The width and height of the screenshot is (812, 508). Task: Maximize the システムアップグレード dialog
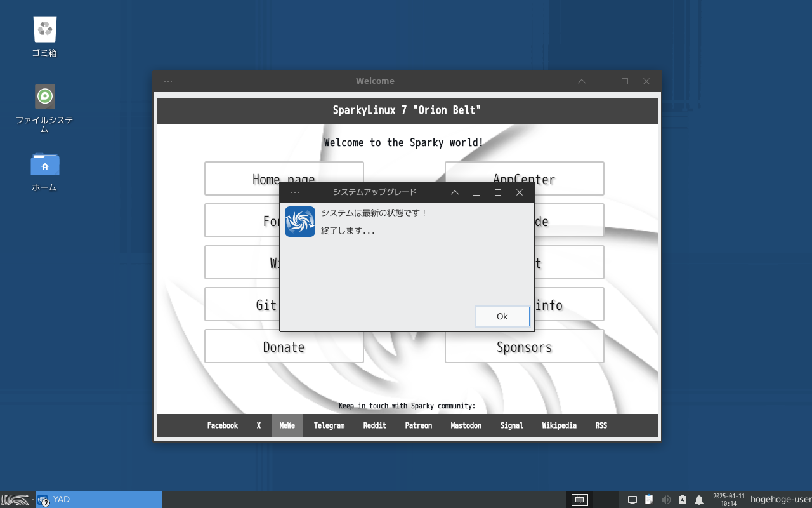[x=498, y=192]
